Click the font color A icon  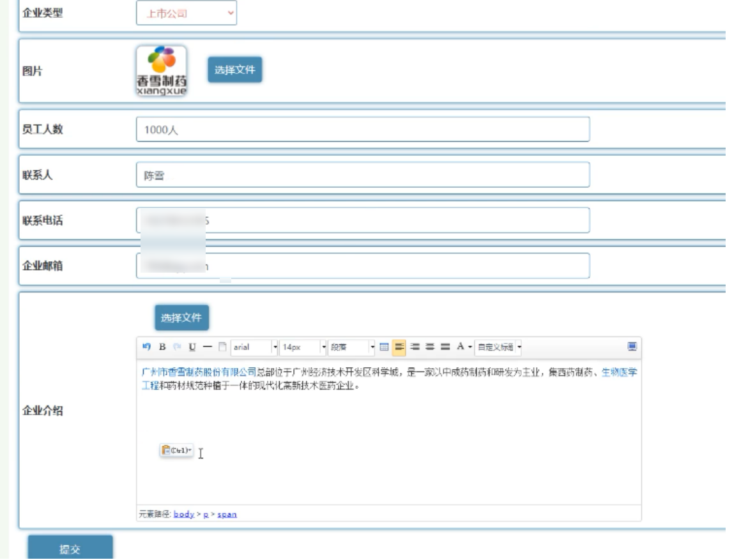461,347
